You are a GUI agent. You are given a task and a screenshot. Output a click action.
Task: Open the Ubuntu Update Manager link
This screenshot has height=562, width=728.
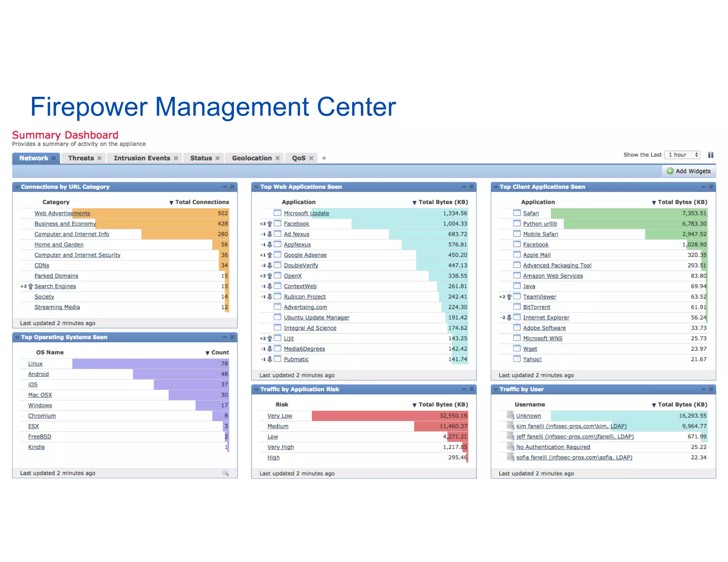pyautogui.click(x=316, y=318)
